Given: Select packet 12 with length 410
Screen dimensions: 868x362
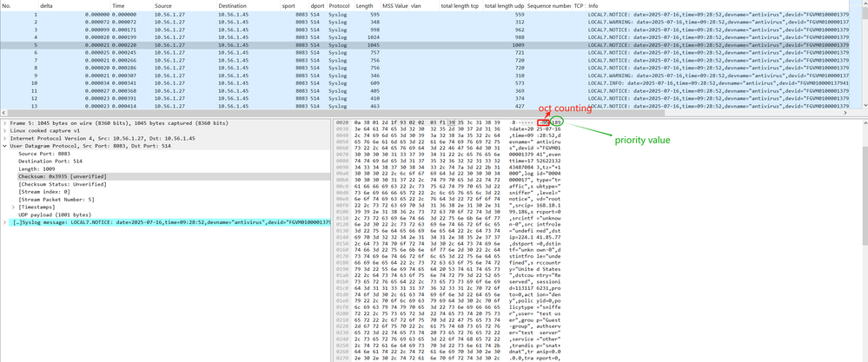Looking at the screenshot, I should pos(425,98).
